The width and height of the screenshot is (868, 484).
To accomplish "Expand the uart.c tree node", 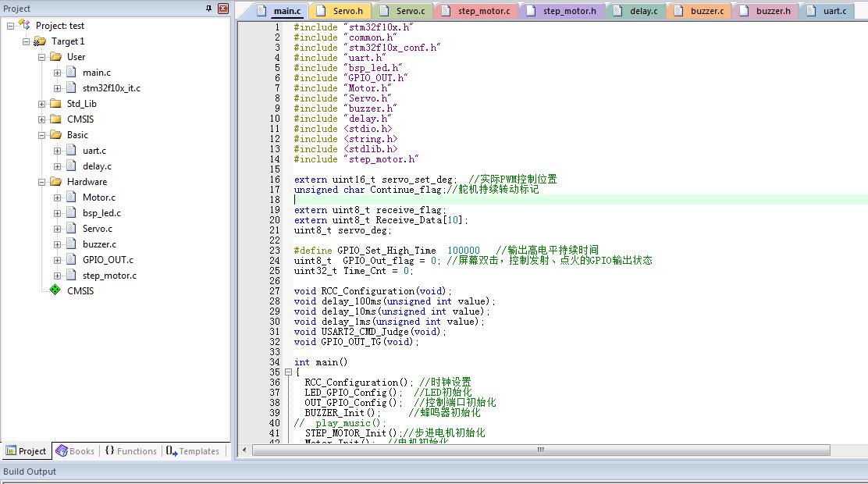I will [57, 151].
